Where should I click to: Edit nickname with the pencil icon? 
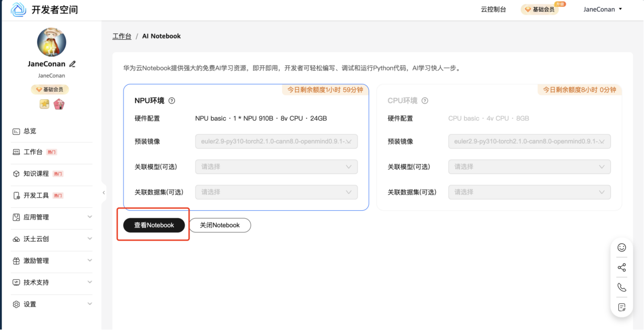(73, 64)
